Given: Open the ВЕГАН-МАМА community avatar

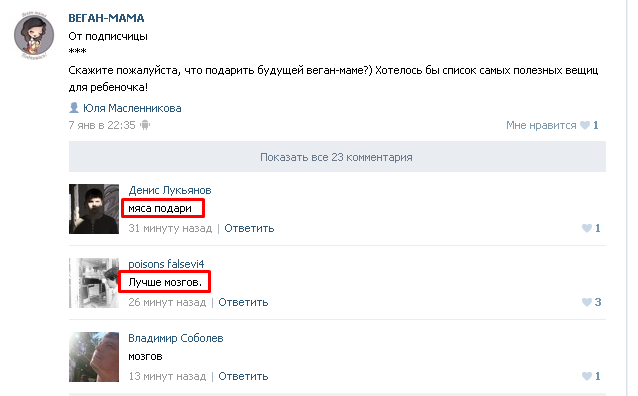Looking at the screenshot, I should click(34, 35).
